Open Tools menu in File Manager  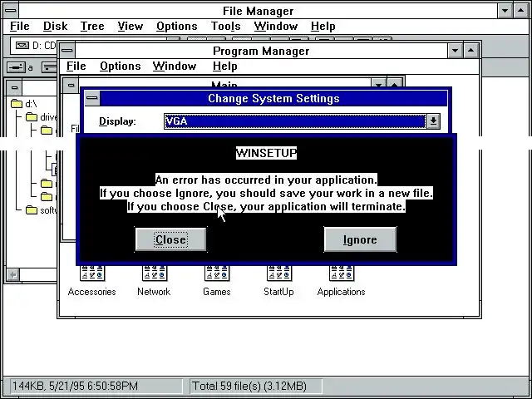225,26
